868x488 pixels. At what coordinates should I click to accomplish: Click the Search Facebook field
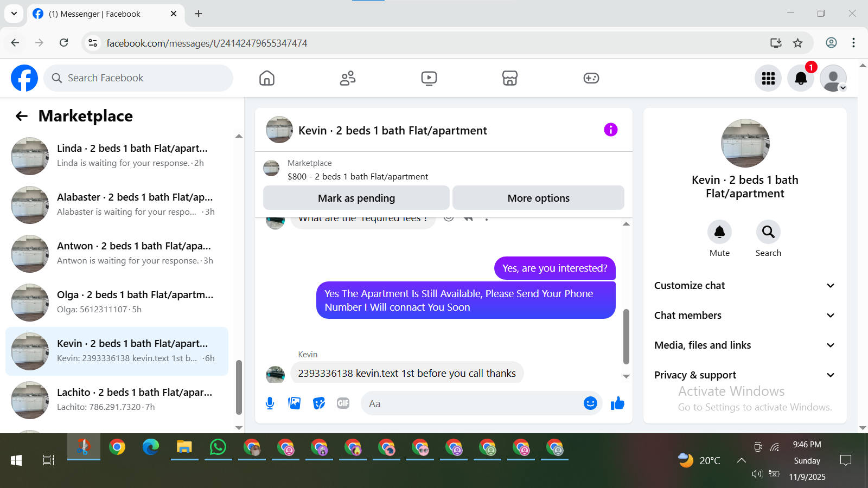(x=138, y=78)
